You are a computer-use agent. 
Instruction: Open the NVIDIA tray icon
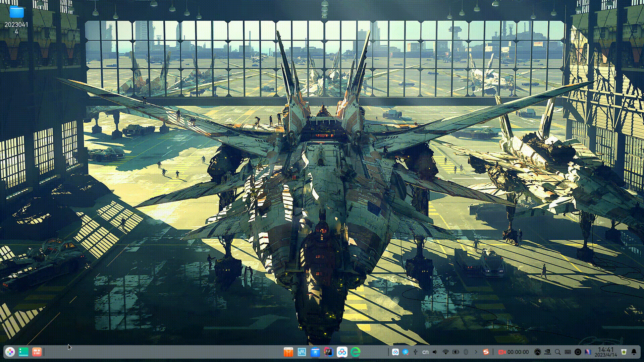pyautogui.click(x=547, y=352)
